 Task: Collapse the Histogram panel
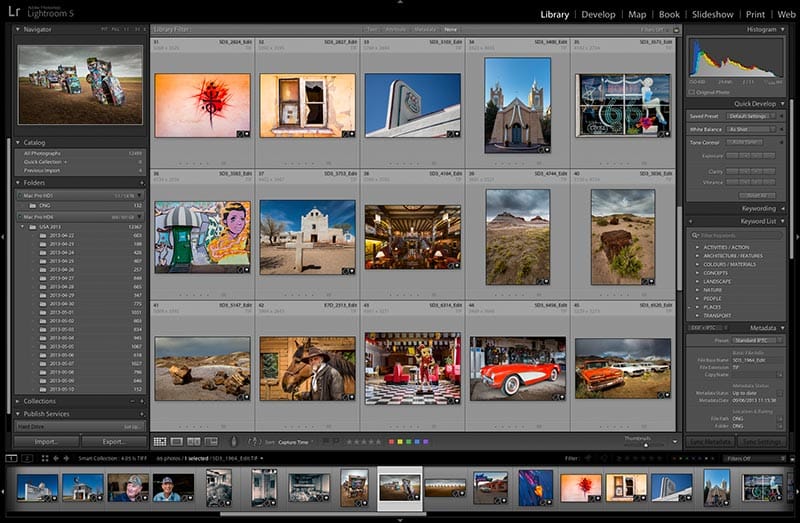coord(783,29)
